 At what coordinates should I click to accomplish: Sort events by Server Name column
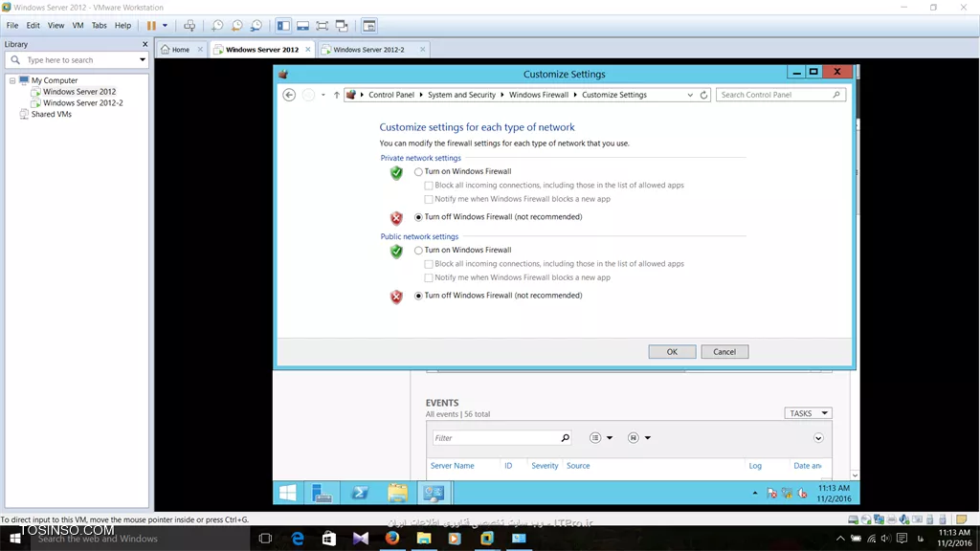pyautogui.click(x=452, y=466)
